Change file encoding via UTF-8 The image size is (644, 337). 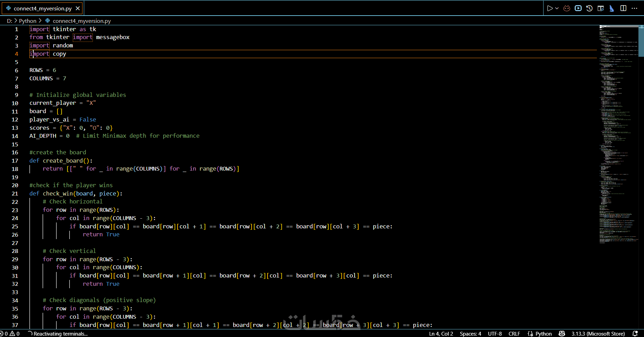[495, 334]
